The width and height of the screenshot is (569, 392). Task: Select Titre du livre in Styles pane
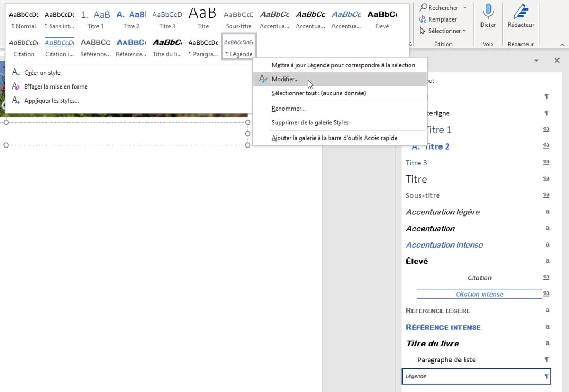[x=432, y=344]
